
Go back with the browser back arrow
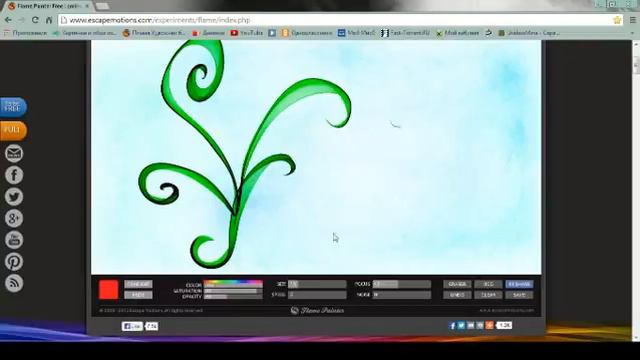8,20
